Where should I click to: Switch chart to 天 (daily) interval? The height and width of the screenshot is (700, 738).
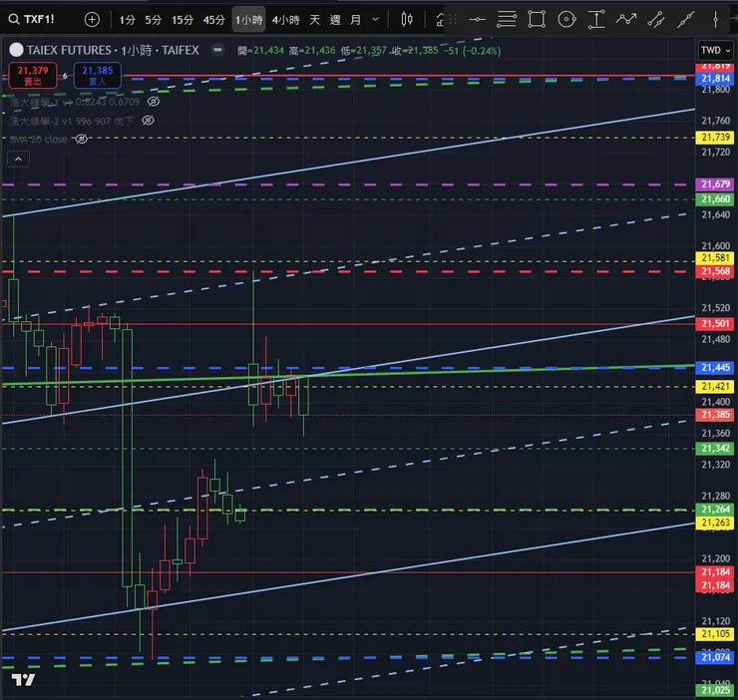point(314,20)
